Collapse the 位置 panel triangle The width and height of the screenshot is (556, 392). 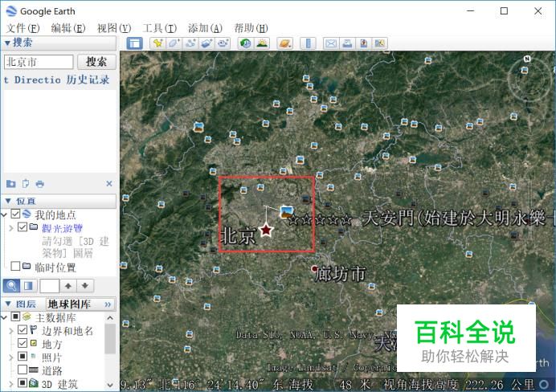click(8, 201)
